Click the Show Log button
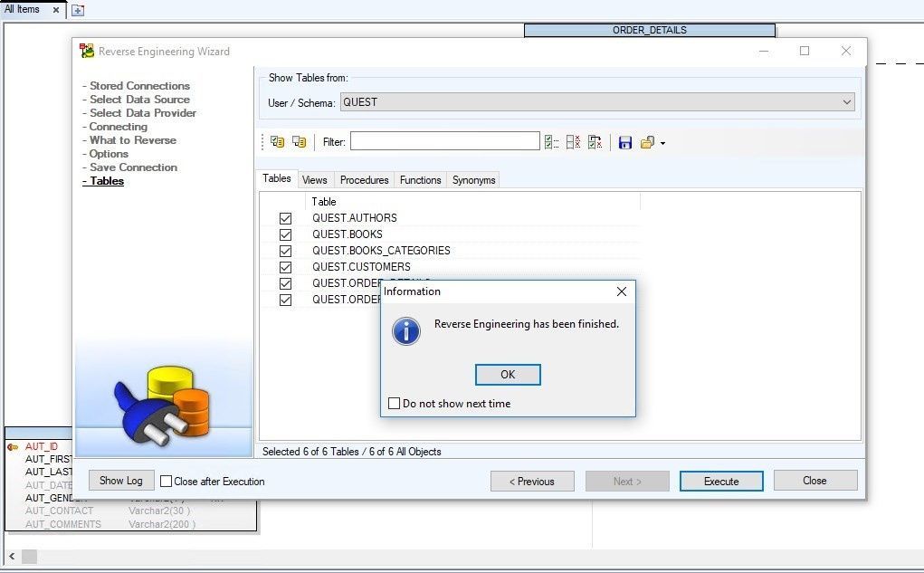Viewport: 924px width, 573px height. click(120, 481)
